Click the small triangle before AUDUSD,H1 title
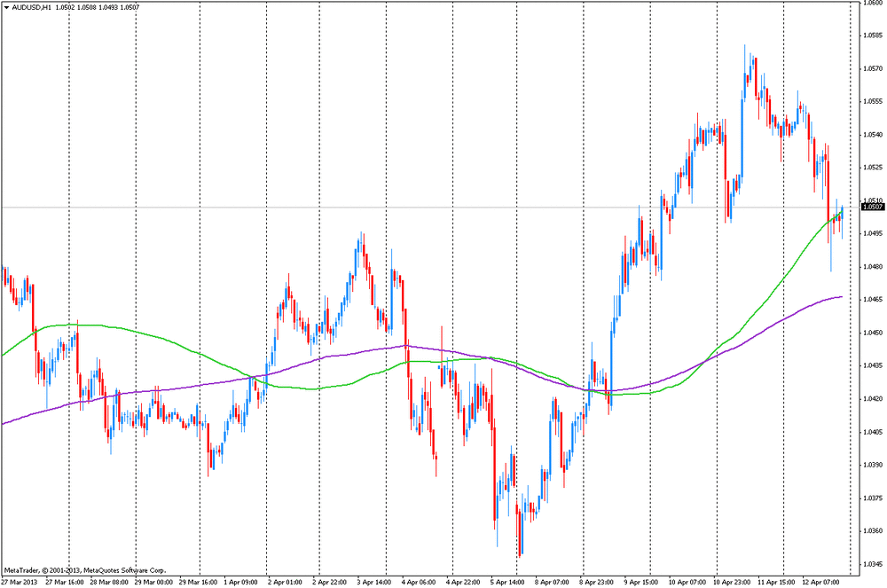Image resolution: width=887 pixels, height=588 pixels. (7, 8)
